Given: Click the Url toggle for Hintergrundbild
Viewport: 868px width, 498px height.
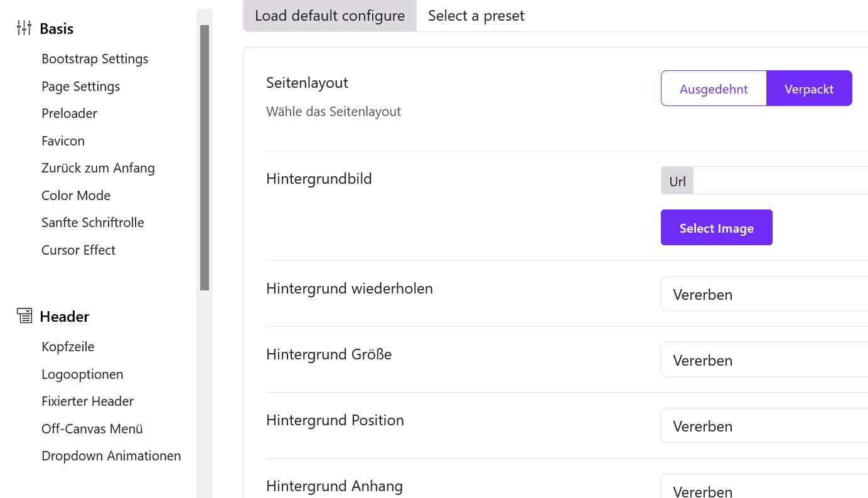Looking at the screenshot, I should (x=677, y=181).
